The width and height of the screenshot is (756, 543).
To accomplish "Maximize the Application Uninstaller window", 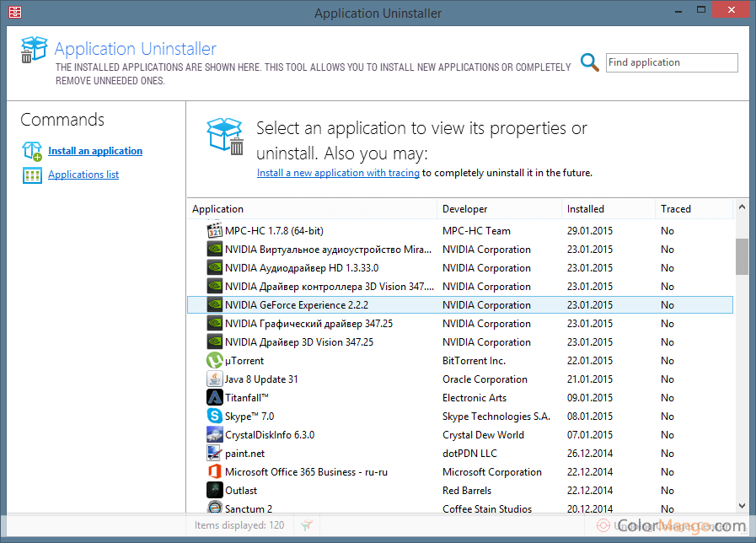I will (x=701, y=9).
